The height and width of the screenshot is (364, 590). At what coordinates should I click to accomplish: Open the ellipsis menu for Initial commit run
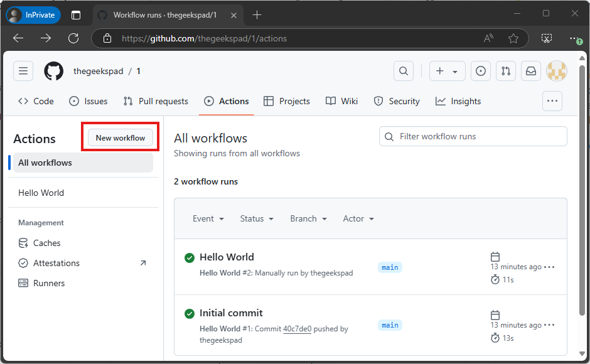(x=549, y=325)
